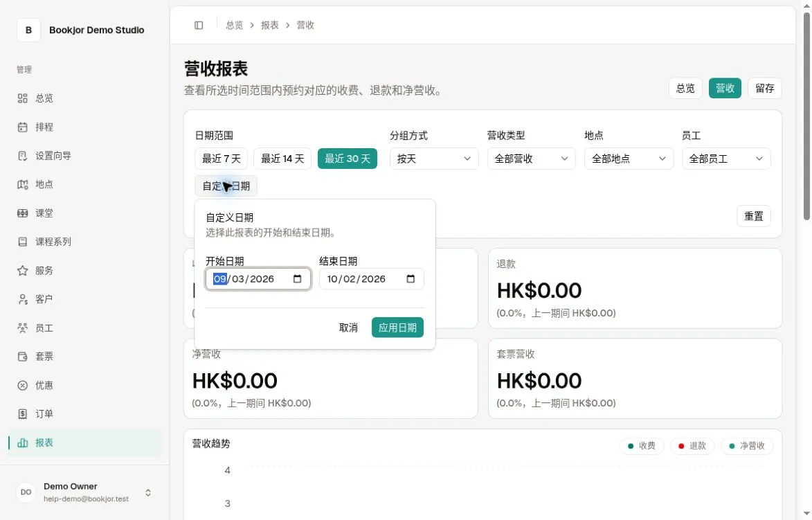Click the 开始日期 date input field
The height and width of the screenshot is (520, 812).
(x=258, y=279)
